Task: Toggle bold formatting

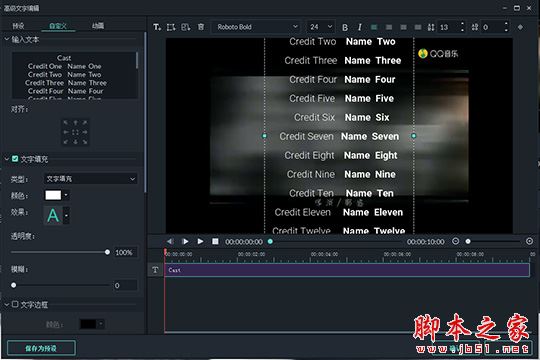Action: coord(345,27)
